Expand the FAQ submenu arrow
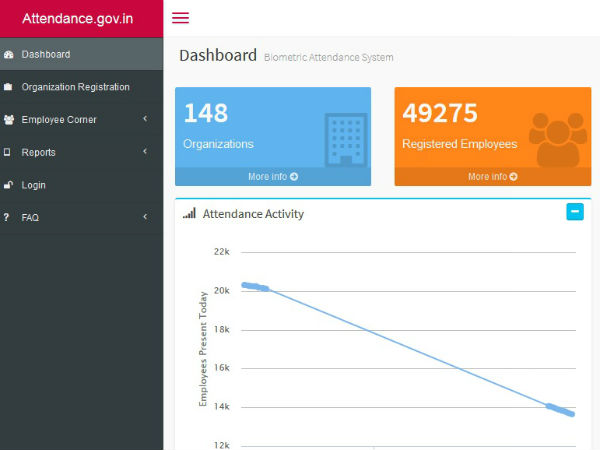The height and width of the screenshot is (450, 600). 145,217
